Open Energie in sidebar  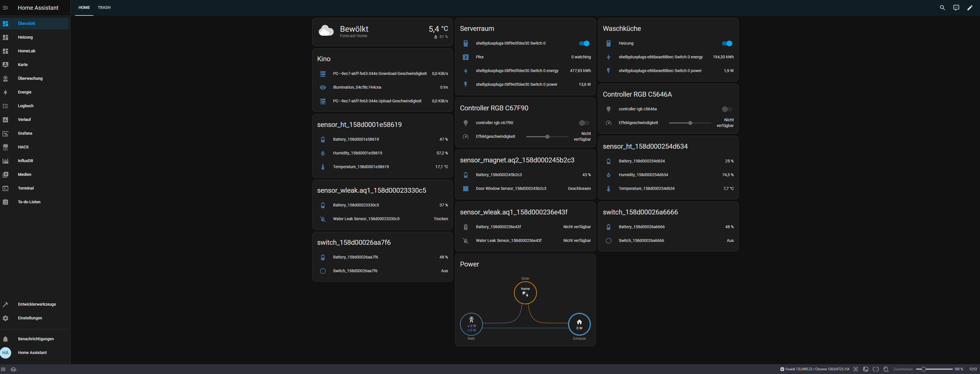click(24, 92)
